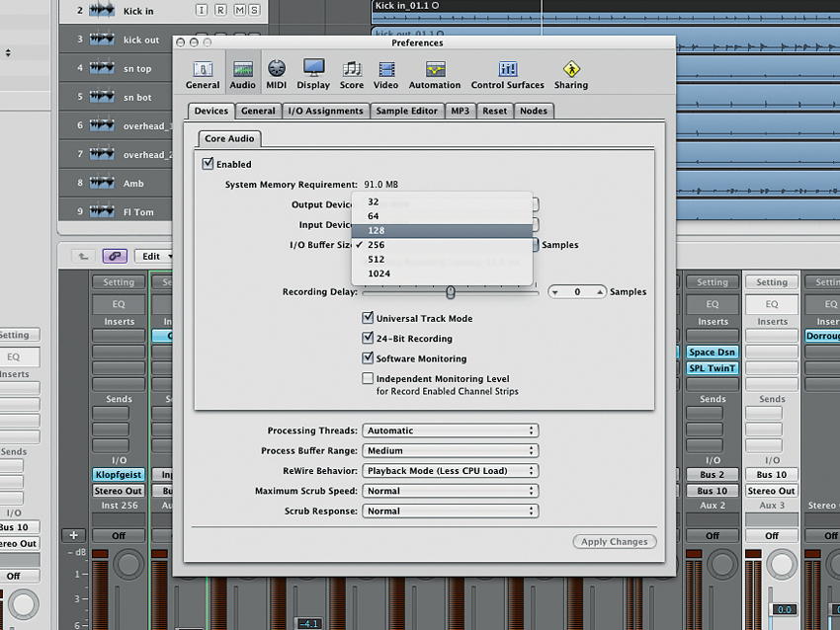Open Video preferences icon

tap(385, 75)
